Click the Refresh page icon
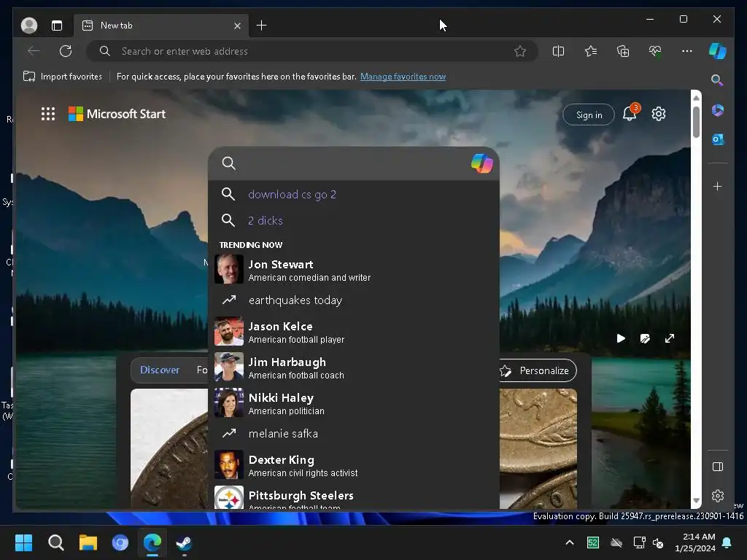 pyautogui.click(x=66, y=51)
